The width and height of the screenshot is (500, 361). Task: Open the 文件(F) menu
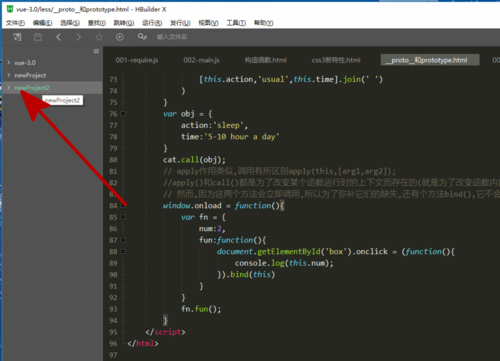(15, 23)
